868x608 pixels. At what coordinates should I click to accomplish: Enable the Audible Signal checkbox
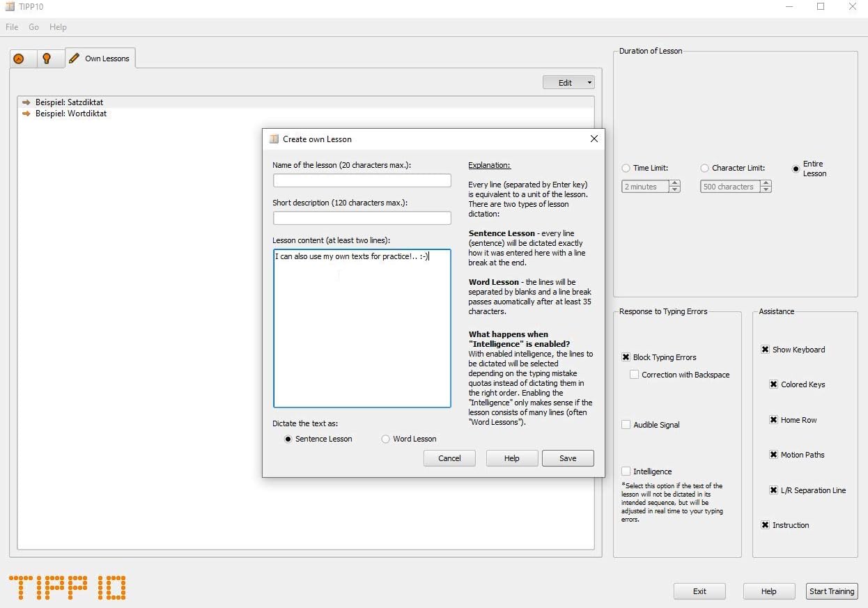(626, 425)
